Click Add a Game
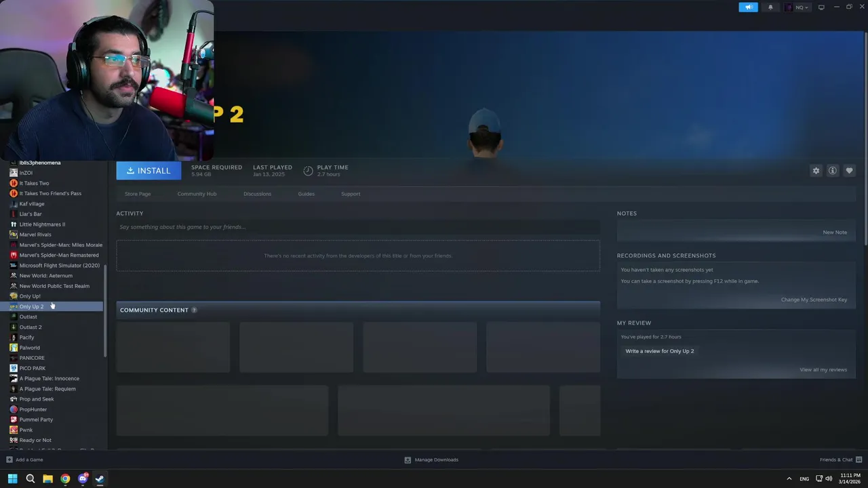Screen dimensions: 868x488 point(24,460)
